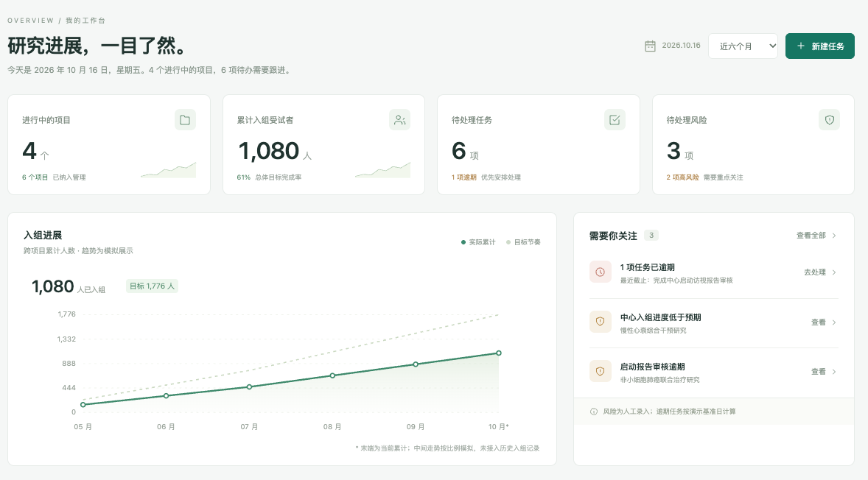Click the date text 2026.10.16

pos(681,46)
